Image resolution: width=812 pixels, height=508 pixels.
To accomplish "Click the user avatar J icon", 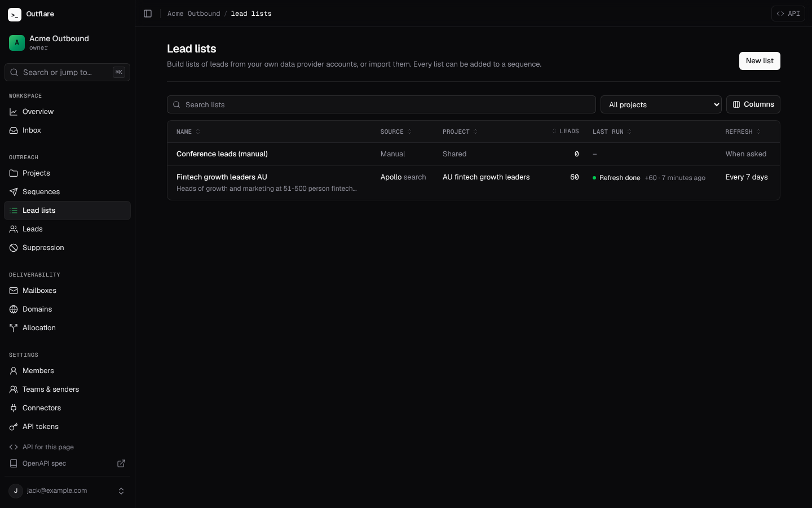I will click(x=16, y=491).
